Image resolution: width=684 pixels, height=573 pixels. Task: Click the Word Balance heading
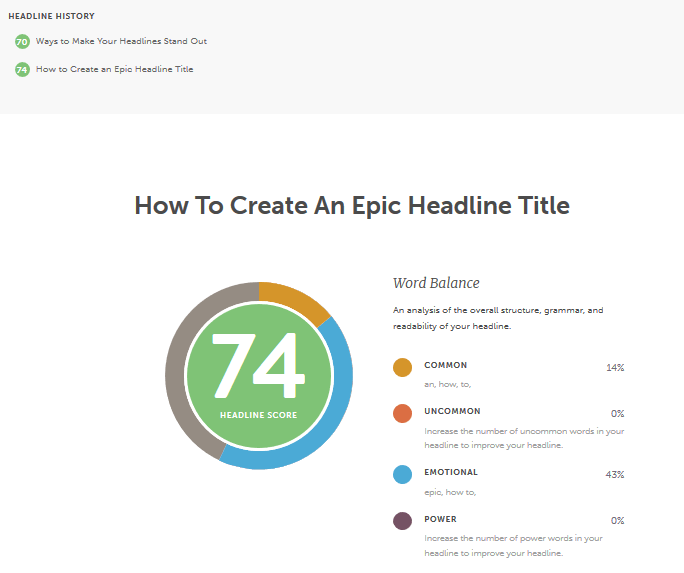436,283
